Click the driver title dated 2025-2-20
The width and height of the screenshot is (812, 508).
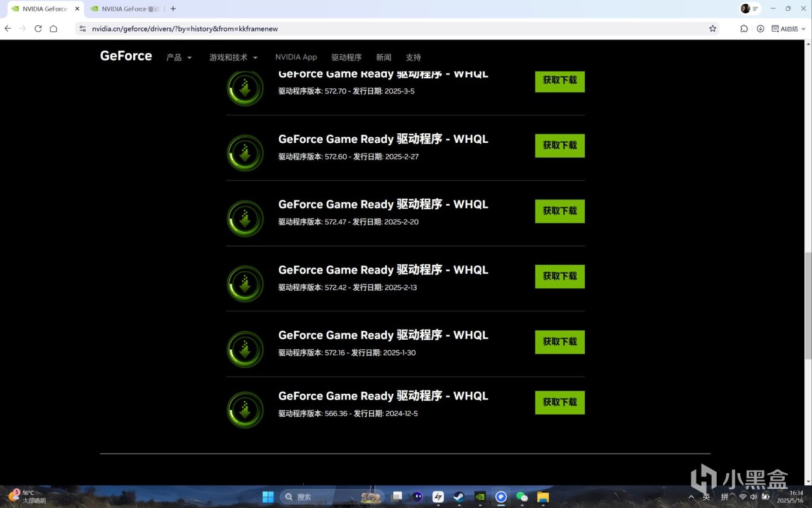(x=383, y=204)
